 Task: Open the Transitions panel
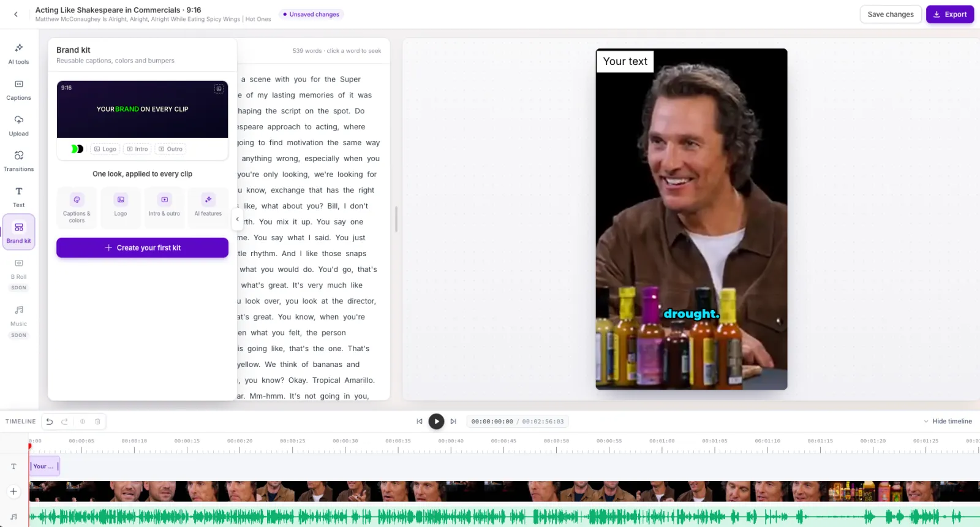[x=18, y=161]
